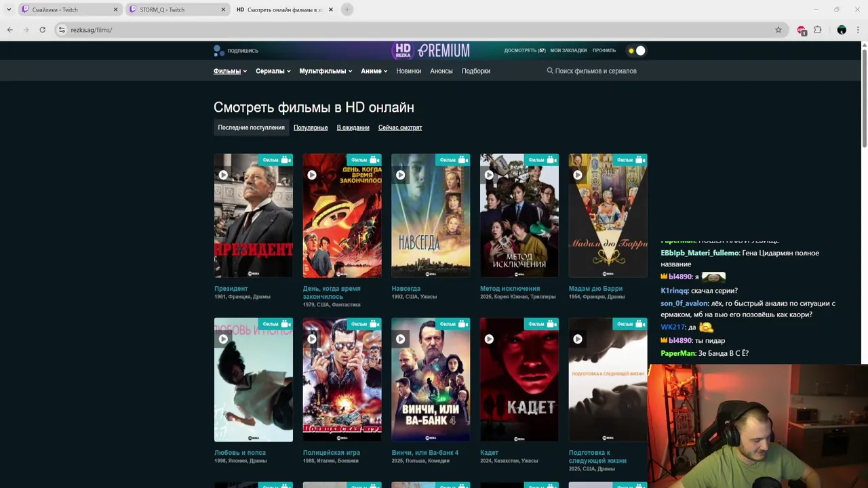
Task: View site information icon in address bar
Action: tap(62, 30)
